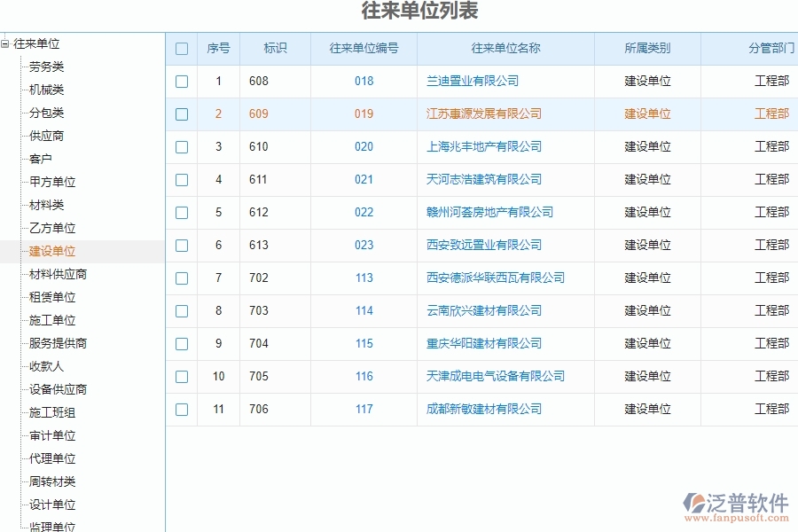Check the checkbox for 成都新敏建材有限公司 row
798x532 pixels.
(x=182, y=409)
